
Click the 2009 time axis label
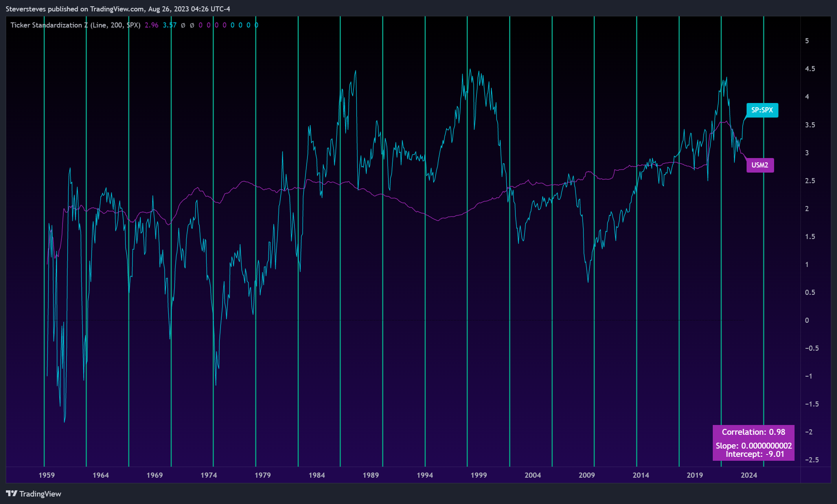[x=587, y=475]
